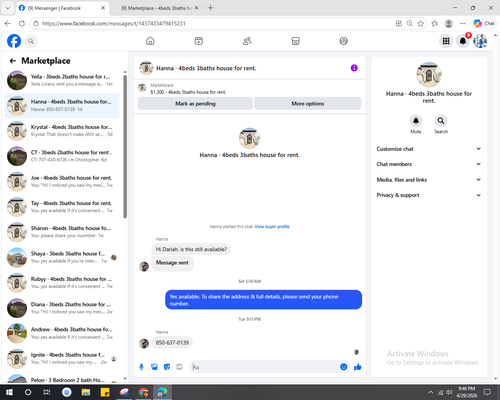Open View buyer profile link
Screen dimensions: 500x400
pyautogui.click(x=272, y=227)
